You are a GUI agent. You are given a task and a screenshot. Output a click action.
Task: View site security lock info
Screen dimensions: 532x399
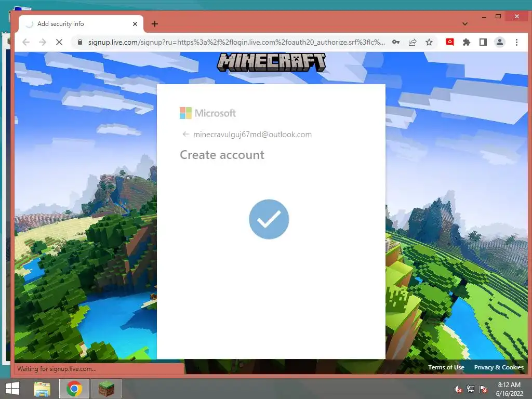(79, 42)
